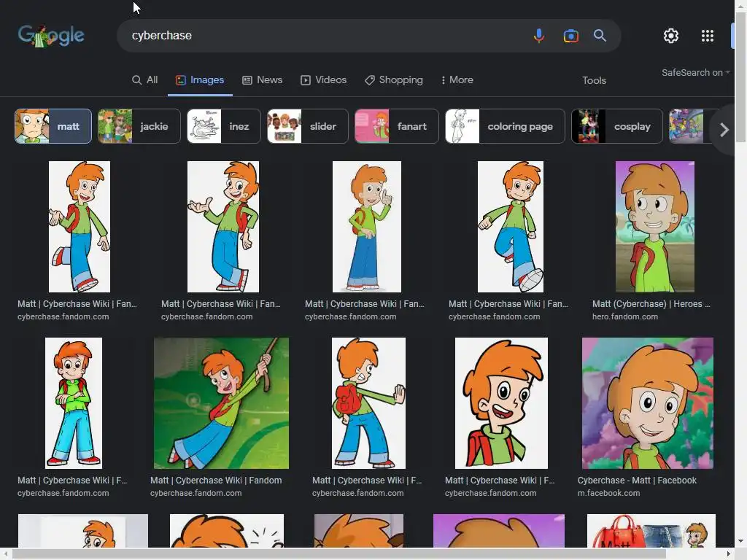This screenshot has width=747, height=560.
Task: Open Matt thinking pose image
Action: [367, 227]
